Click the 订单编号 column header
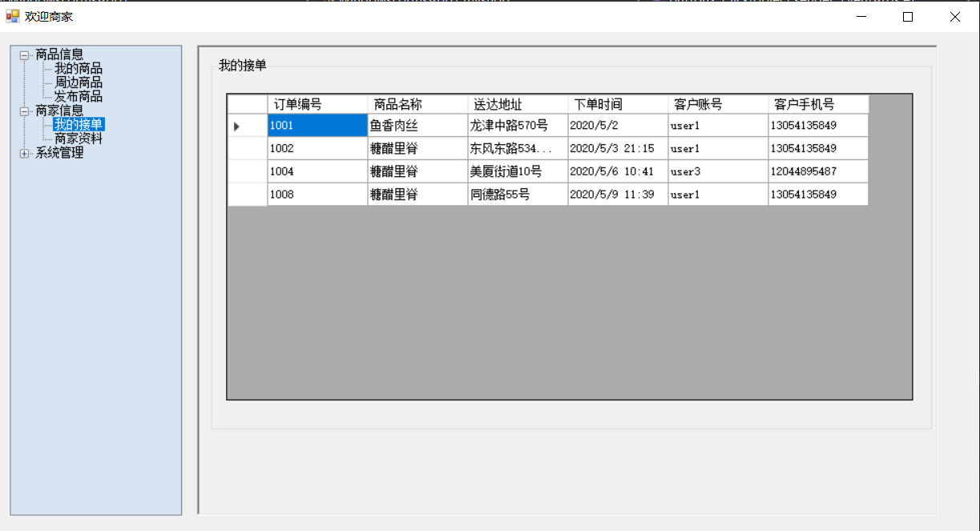This screenshot has width=980, height=531. (x=317, y=104)
